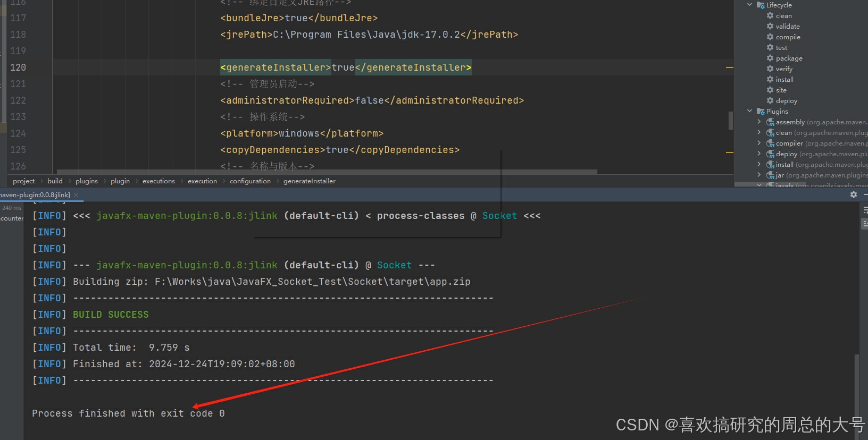This screenshot has width=868, height=440.
Task: Click line number 124 in the gutter
Action: pos(18,133)
